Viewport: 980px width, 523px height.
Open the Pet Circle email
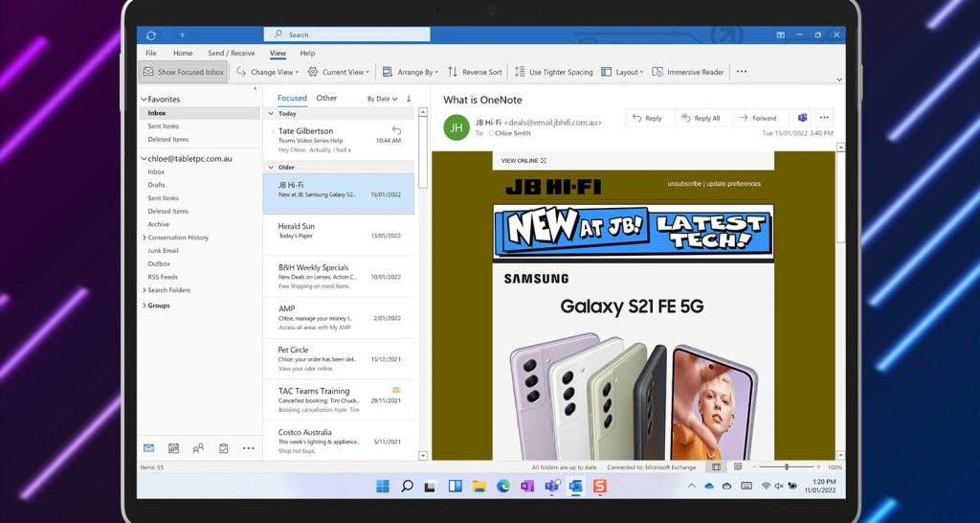[x=339, y=359]
